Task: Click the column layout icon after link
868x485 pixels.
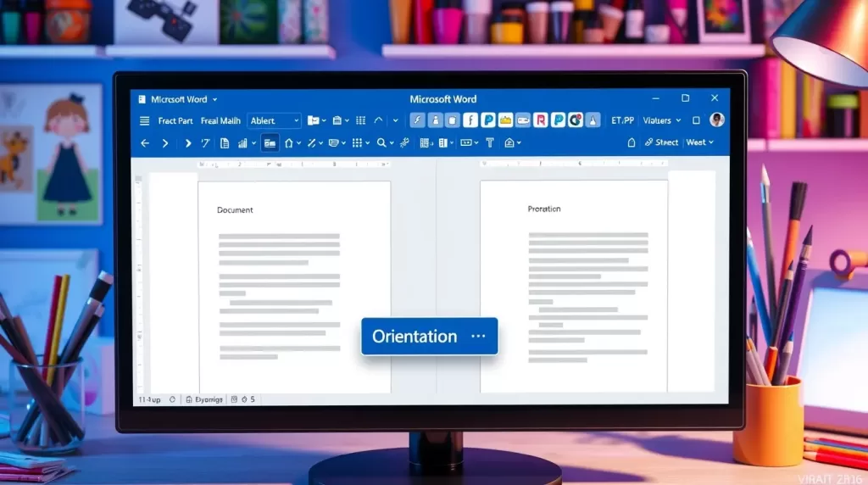Action: (x=426, y=142)
